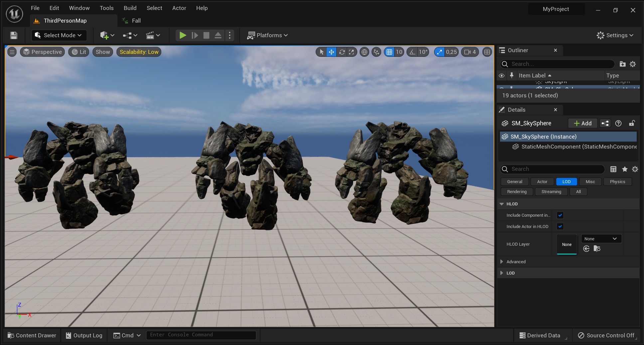Viewport: 644px width, 345px height.
Task: Switch viewport layout with grid icon
Action: [487, 52]
